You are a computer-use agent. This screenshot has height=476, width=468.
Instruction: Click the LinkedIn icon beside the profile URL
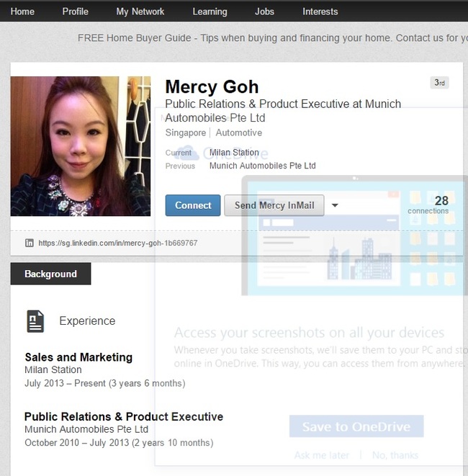30,243
